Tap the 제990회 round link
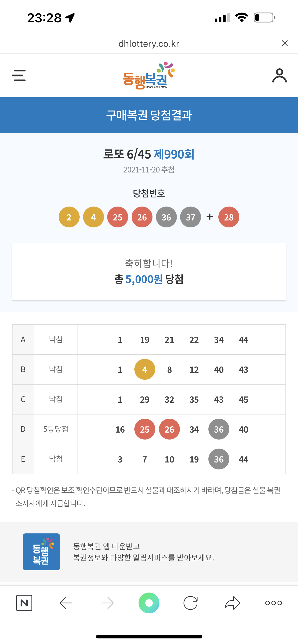The height and width of the screenshot is (644, 298). [174, 154]
